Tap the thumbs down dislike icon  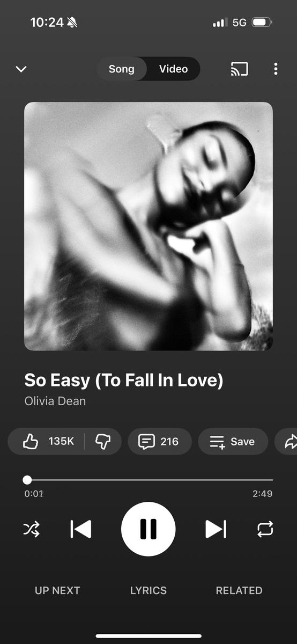tap(103, 442)
